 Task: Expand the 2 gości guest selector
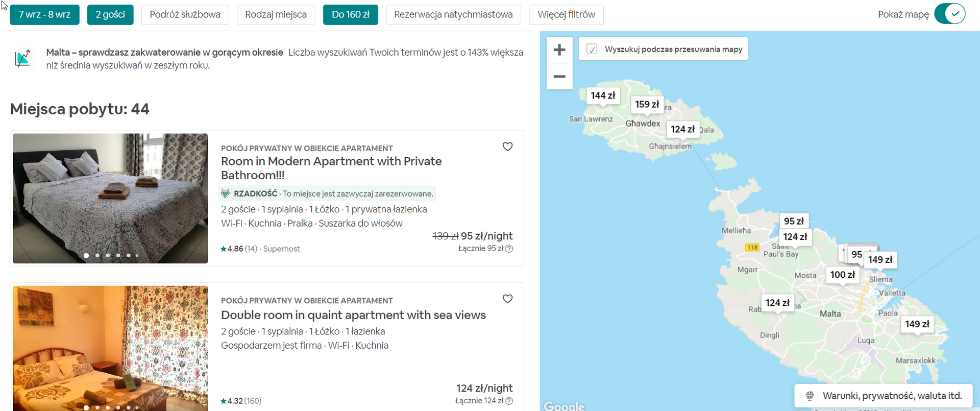pos(110,15)
